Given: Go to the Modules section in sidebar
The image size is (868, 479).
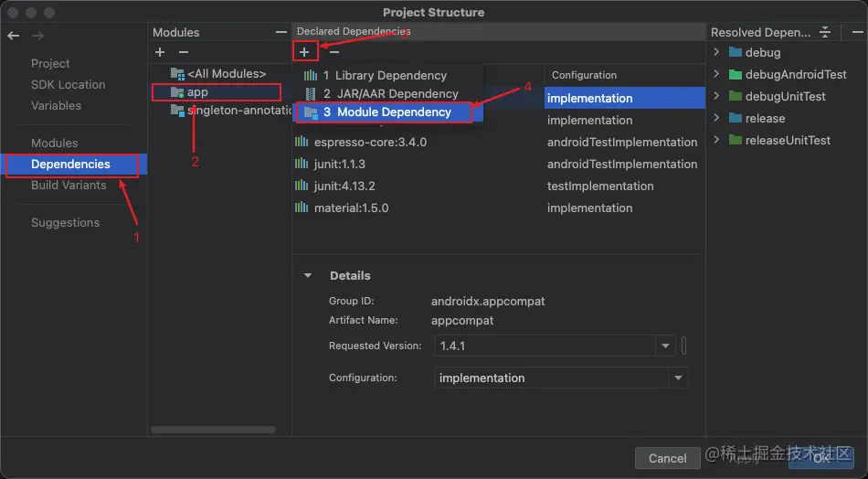Looking at the screenshot, I should (x=54, y=144).
